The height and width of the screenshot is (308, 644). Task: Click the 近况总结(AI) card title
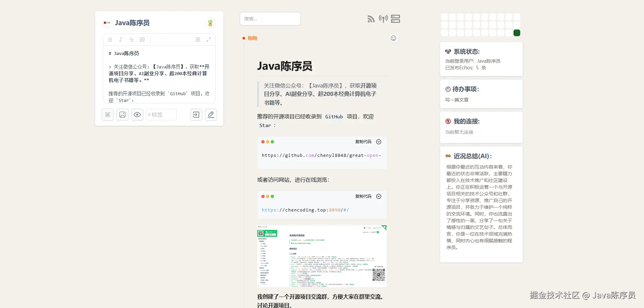point(473,156)
